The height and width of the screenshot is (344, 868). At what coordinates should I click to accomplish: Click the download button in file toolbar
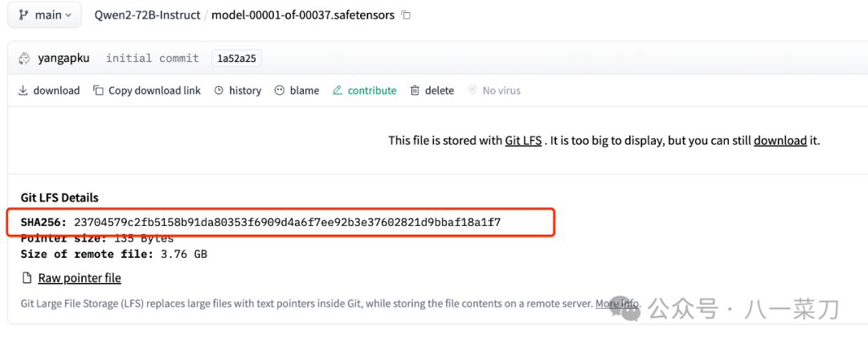tap(49, 91)
